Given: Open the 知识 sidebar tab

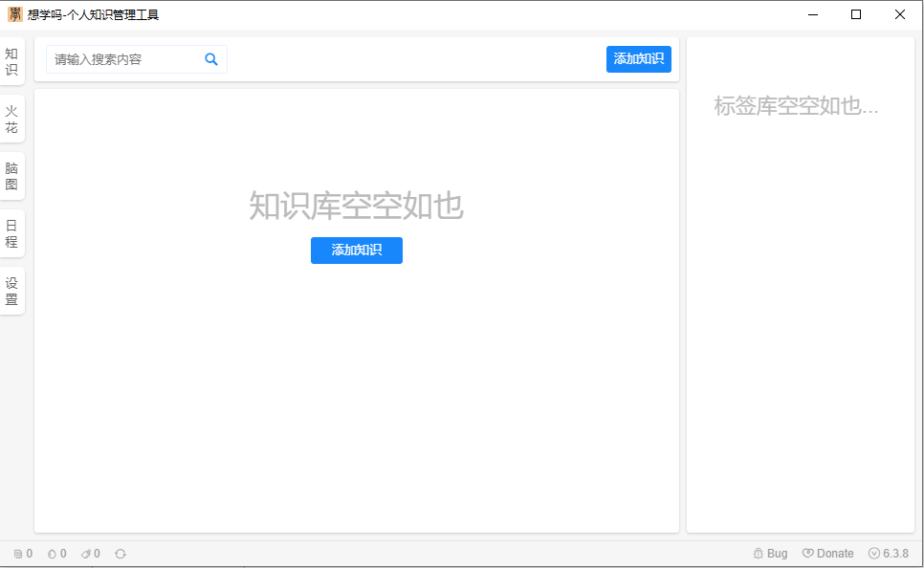Looking at the screenshot, I should pyautogui.click(x=11, y=61).
